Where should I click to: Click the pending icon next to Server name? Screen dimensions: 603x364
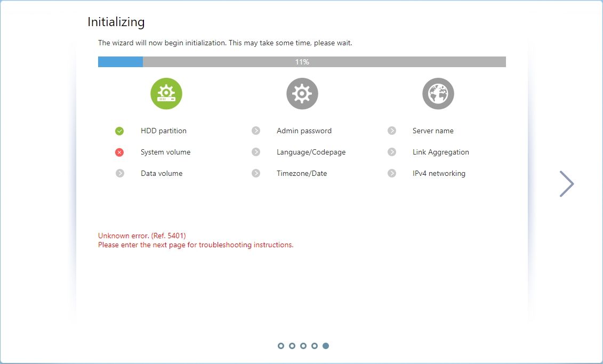click(392, 131)
